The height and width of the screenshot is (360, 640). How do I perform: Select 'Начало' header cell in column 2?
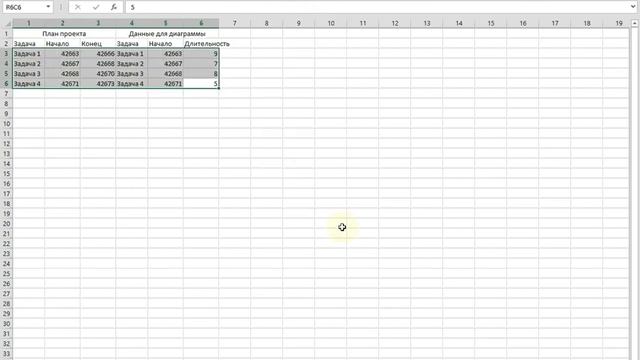click(x=62, y=44)
